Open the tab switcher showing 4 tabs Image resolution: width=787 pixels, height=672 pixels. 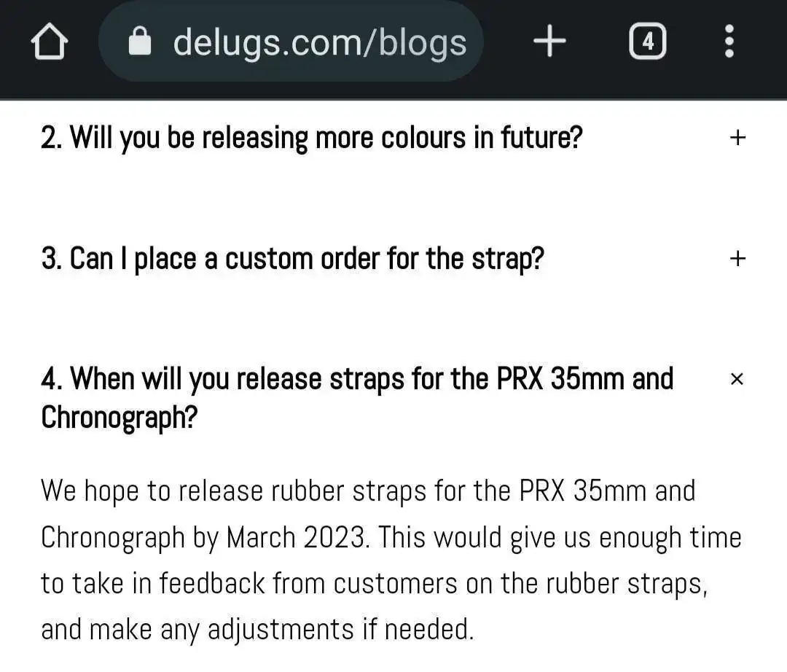[647, 43]
